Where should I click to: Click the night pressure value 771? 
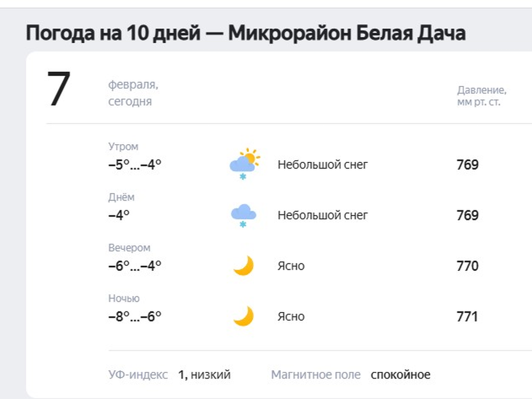pos(467,316)
